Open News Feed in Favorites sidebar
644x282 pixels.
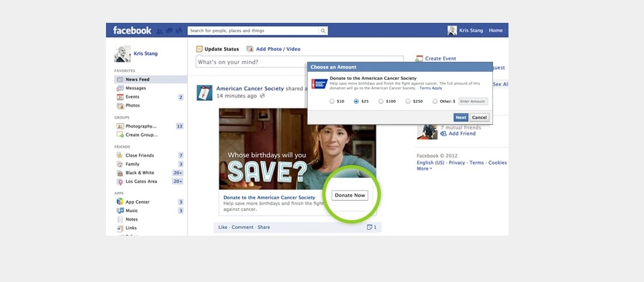(137, 79)
